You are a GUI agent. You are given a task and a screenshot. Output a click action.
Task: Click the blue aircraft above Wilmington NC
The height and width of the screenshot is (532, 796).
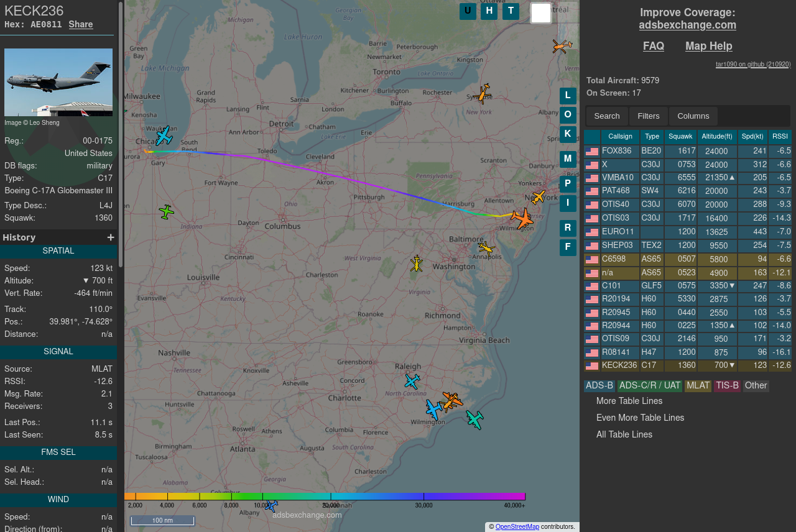(x=434, y=409)
